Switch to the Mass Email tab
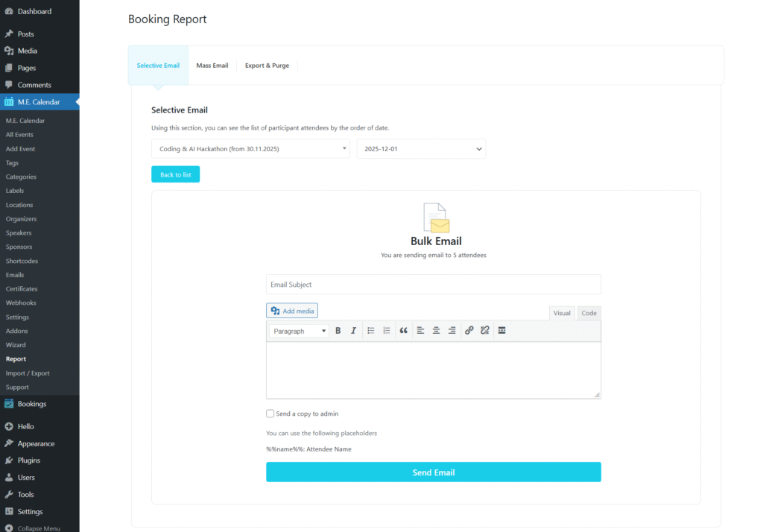This screenshot has height=532, width=763. [x=212, y=65]
